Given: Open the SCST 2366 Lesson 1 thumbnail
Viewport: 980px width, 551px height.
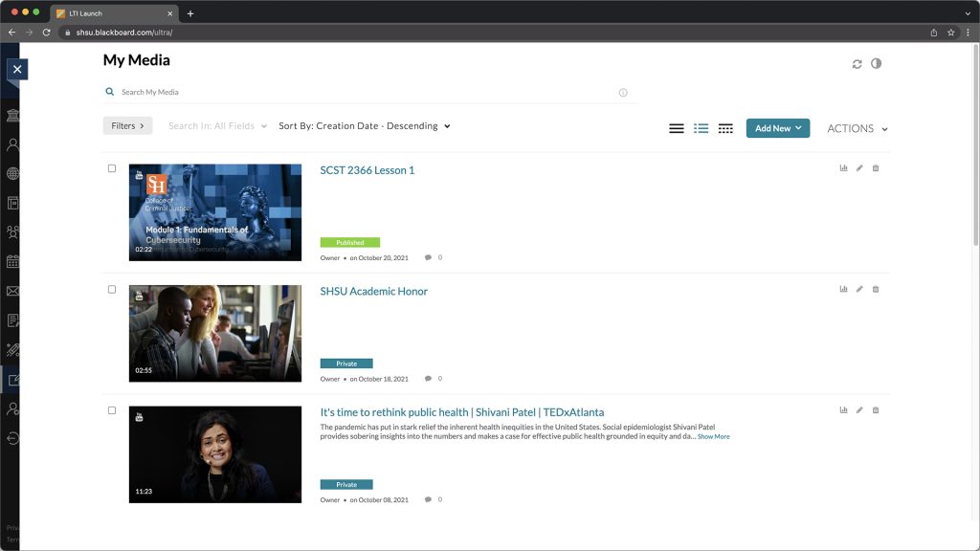Looking at the screenshot, I should tap(215, 212).
